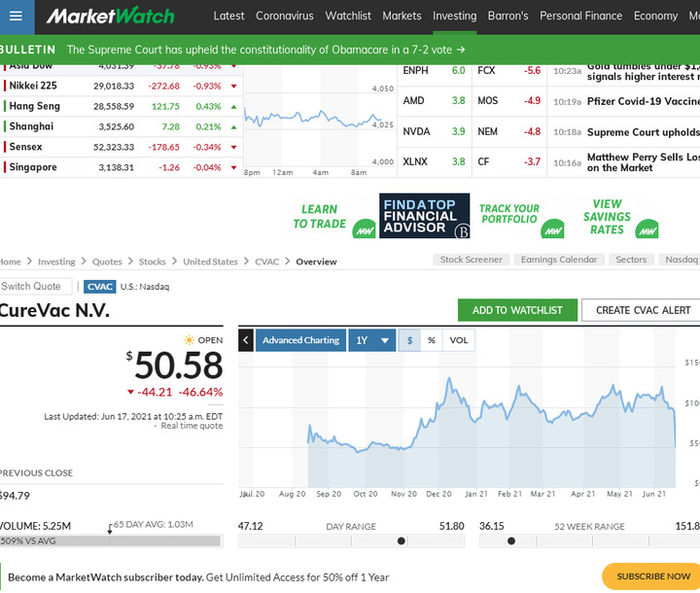Click the FCX loser ticker
The width and height of the screenshot is (700, 593).
[x=486, y=71]
